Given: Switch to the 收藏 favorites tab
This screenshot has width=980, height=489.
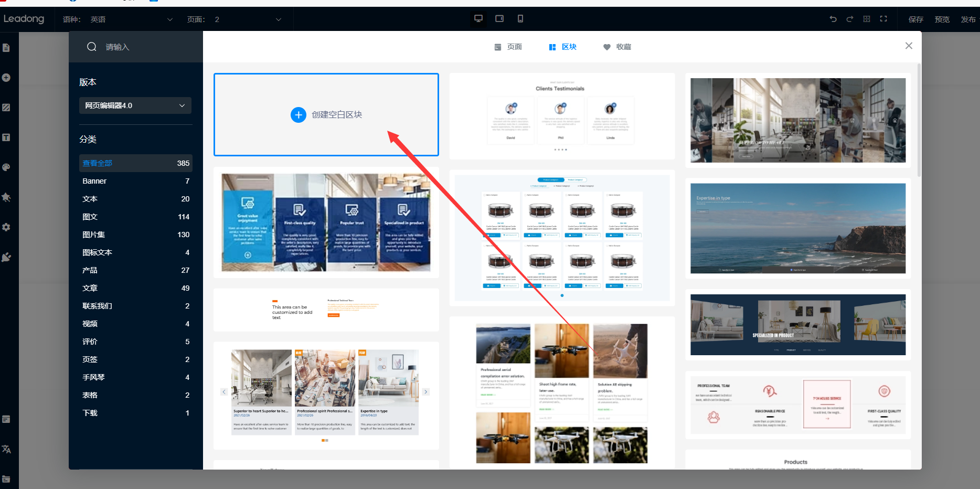Looking at the screenshot, I should (x=617, y=47).
